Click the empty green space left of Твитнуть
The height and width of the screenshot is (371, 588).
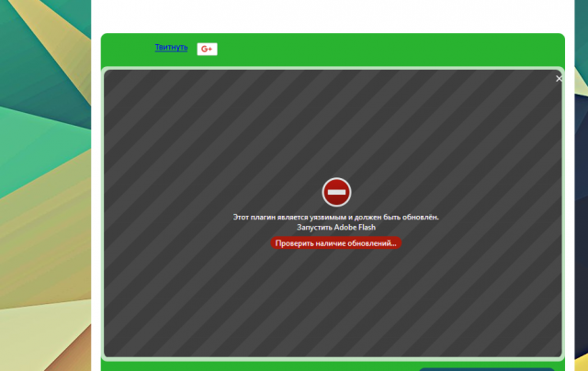tap(127, 49)
